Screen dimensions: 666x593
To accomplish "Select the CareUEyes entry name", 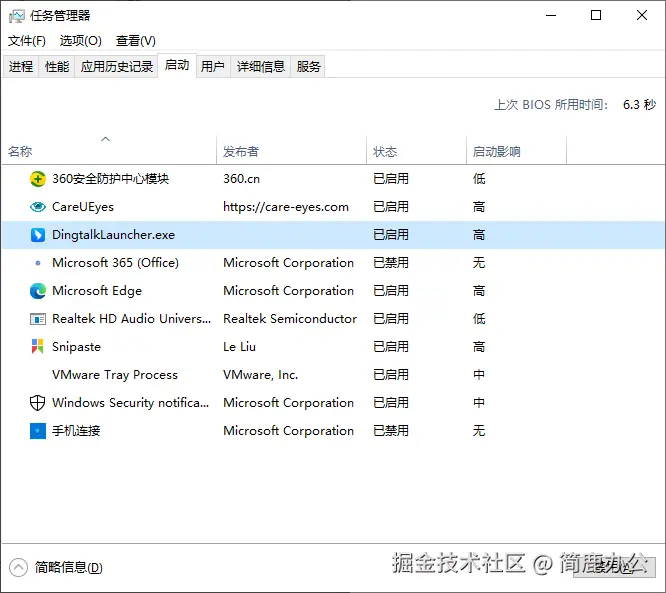I will click(83, 207).
